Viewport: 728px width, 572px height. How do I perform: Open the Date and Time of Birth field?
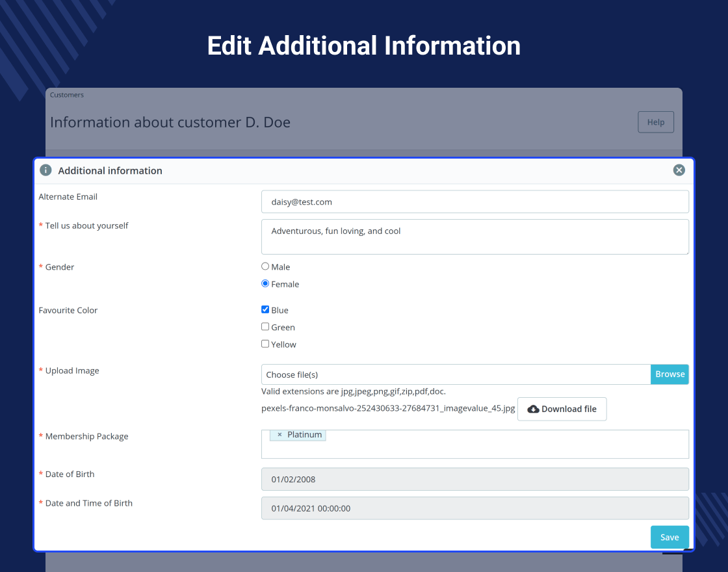click(x=475, y=508)
